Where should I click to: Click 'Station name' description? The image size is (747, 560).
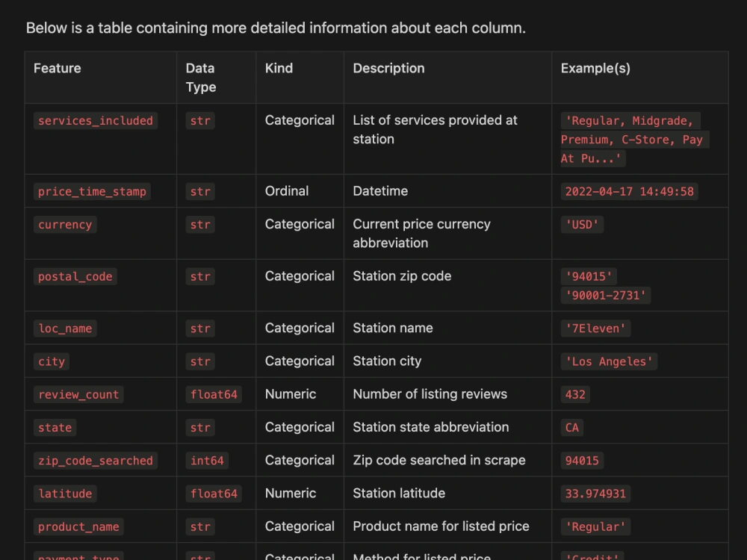coord(393,328)
